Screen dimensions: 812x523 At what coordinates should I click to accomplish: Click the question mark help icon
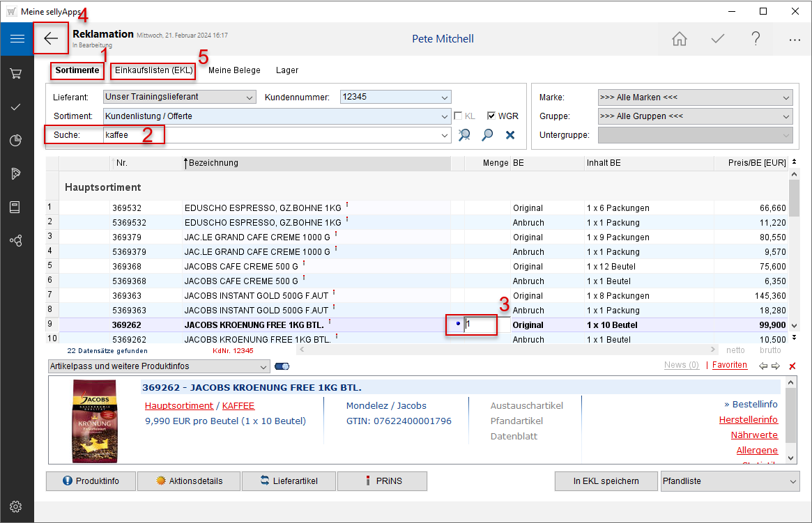pos(756,39)
